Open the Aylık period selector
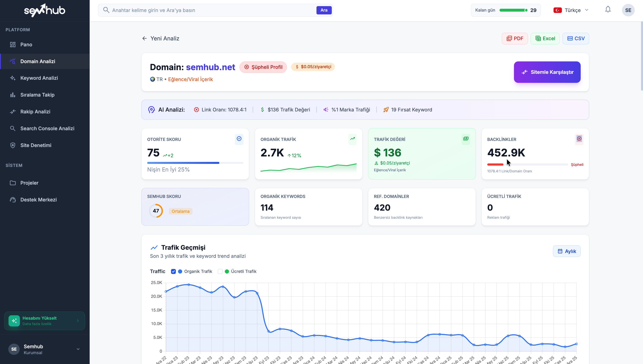Screen dimensions: 643x364 [566, 251]
